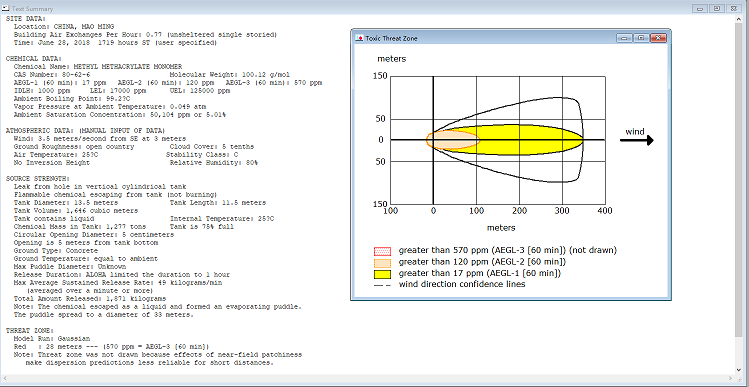The width and height of the screenshot is (749, 387).
Task: Click 'LEL: 17000 ppm' text
Action: 118,91
